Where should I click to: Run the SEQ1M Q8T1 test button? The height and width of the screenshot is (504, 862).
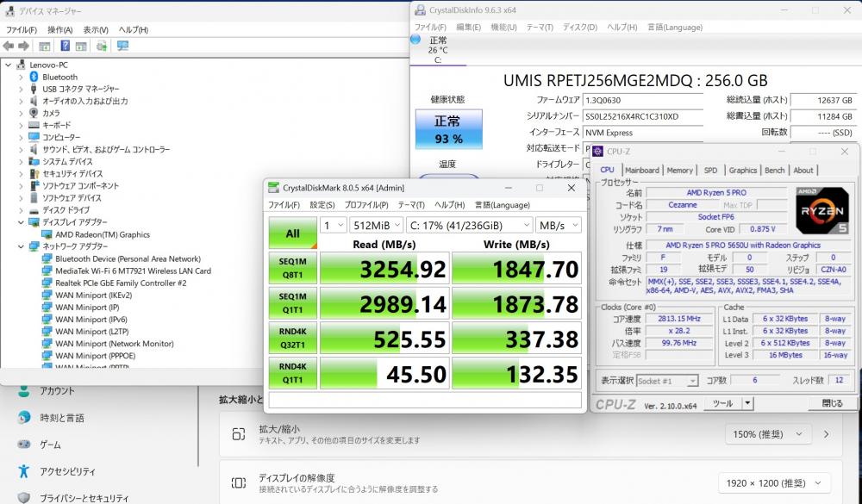[x=292, y=268]
